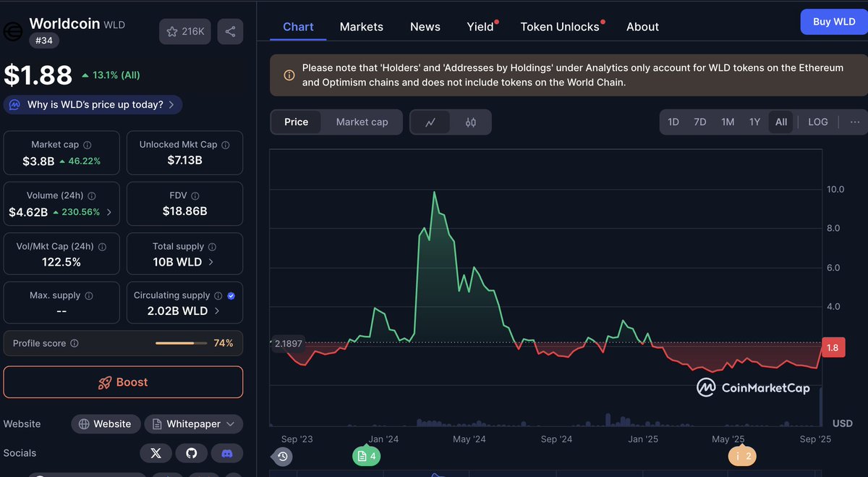Add WLD to watchlist via star button
Image resolution: width=868 pixels, height=477 pixels.
pos(186,32)
